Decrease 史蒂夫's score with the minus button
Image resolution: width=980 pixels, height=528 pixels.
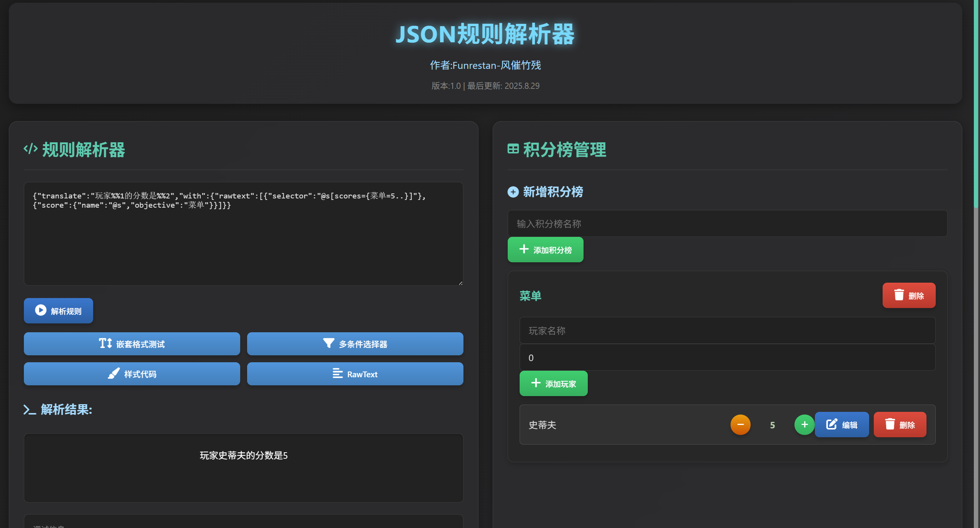click(x=740, y=425)
